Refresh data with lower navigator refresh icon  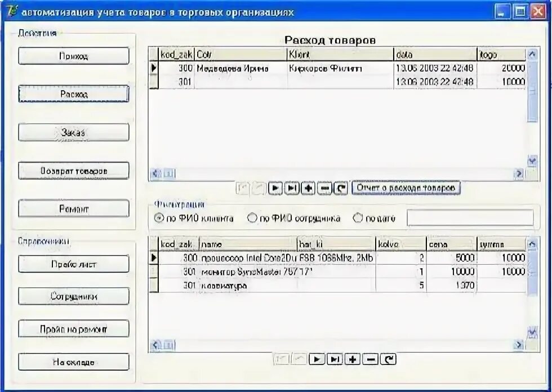(388, 359)
